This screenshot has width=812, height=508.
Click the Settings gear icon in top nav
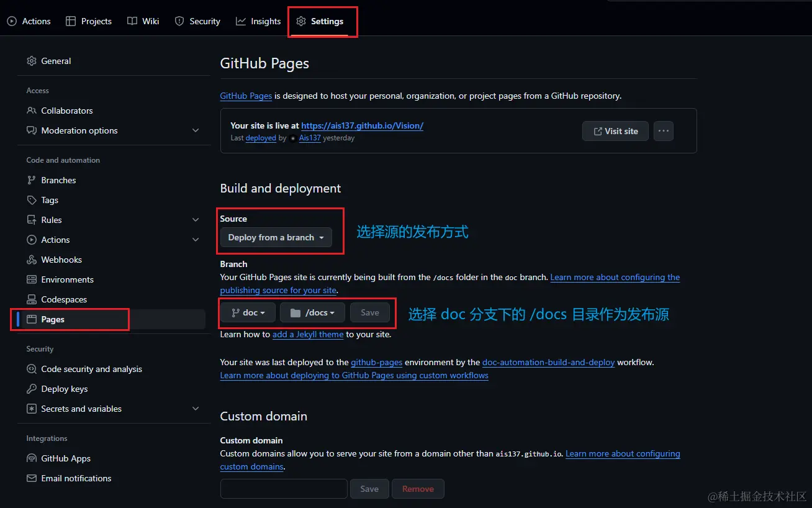tap(301, 21)
